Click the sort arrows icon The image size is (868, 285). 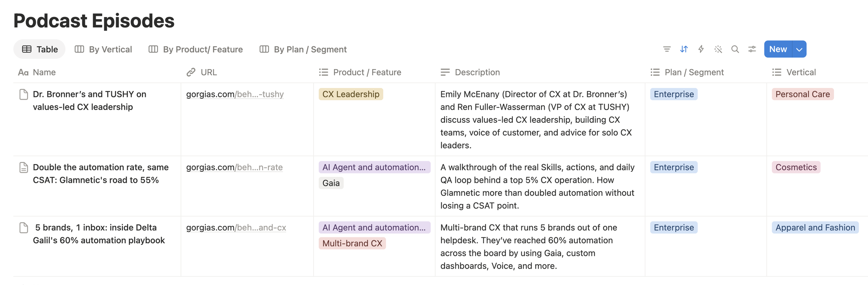point(684,49)
